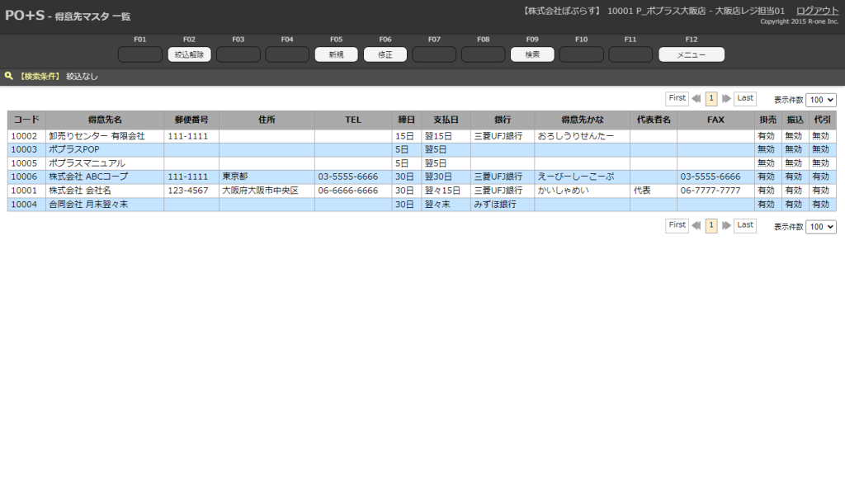The width and height of the screenshot is (845, 504).
Task: Click the magnifier icon beside 検索条件
Action: (x=9, y=76)
